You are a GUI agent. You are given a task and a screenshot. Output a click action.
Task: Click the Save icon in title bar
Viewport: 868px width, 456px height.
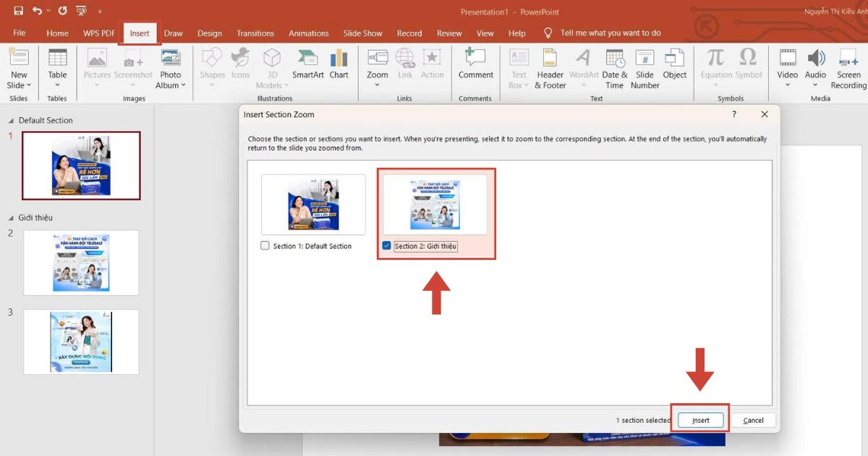click(x=18, y=11)
